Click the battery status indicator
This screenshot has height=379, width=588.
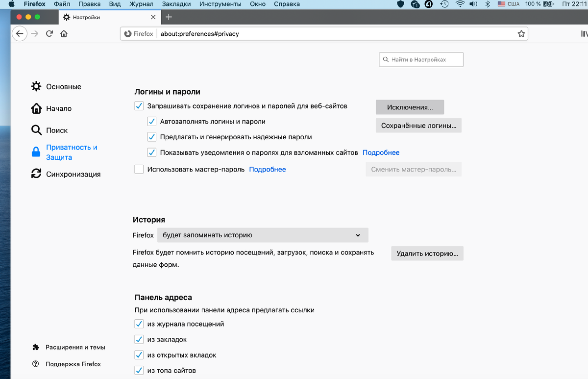click(539, 4)
